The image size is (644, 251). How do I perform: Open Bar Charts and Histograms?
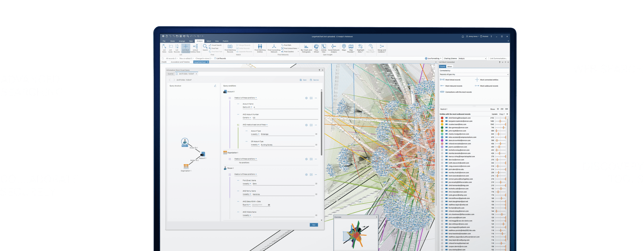306,48
